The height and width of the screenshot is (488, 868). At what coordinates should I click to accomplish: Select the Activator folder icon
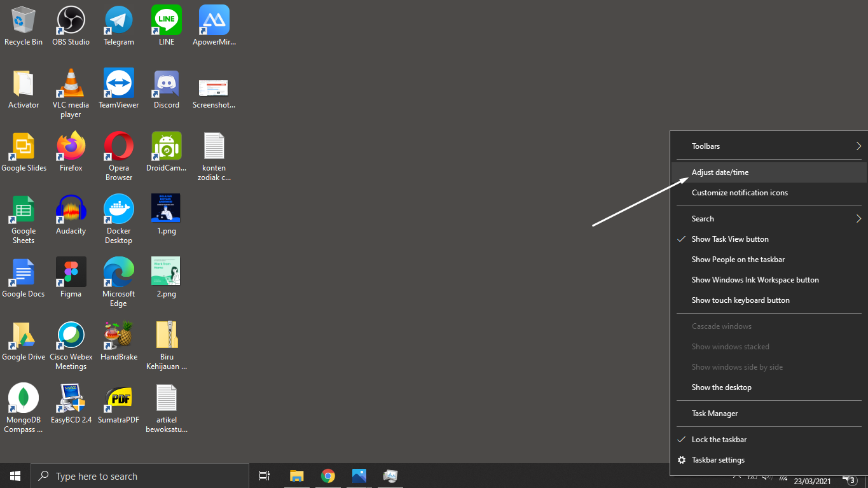pos(24,83)
